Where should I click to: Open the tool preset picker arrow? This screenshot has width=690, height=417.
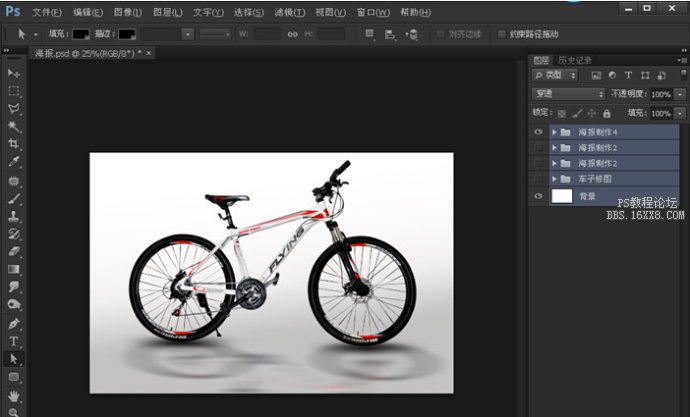click(x=36, y=34)
